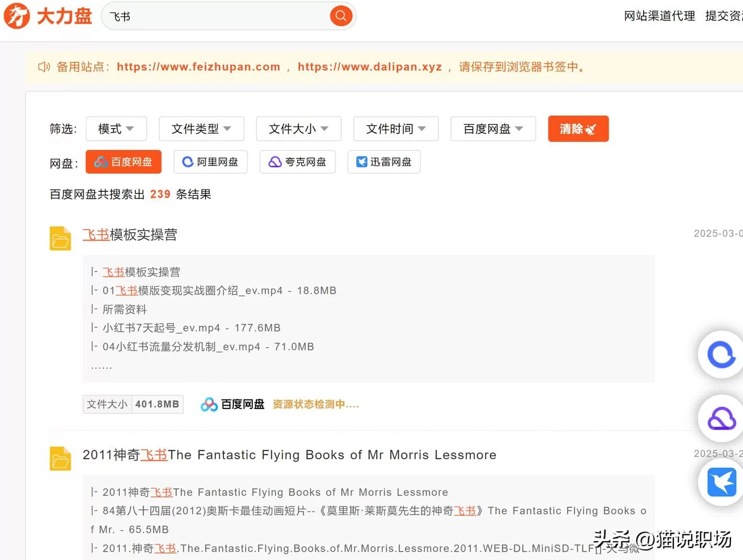This screenshot has width=743, height=560.
Task: Open the feizhupan.com backup site link
Action: tap(198, 67)
